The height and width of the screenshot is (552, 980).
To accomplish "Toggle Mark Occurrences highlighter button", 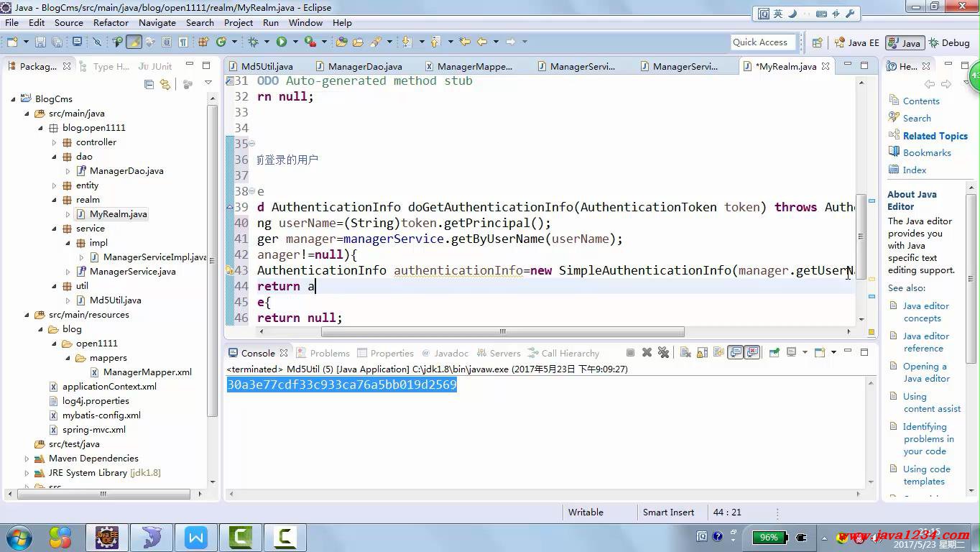I will 134,42.
